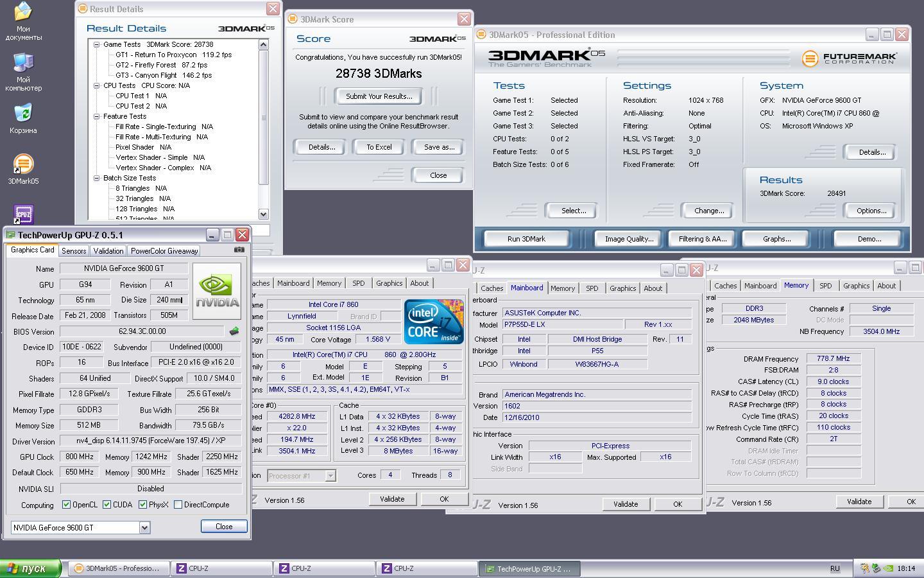Open the GPU selection dropdown in GPU-Z
Image resolution: width=924 pixels, height=578 pixels.
(144, 528)
